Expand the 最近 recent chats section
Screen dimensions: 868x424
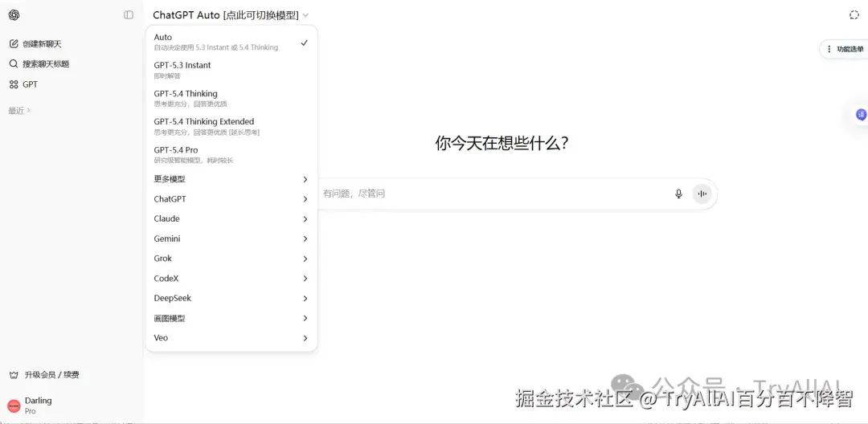tap(19, 111)
